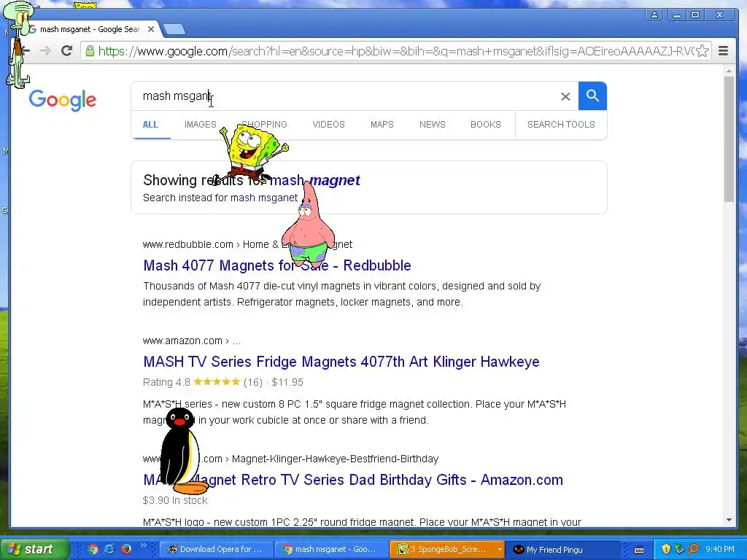The image size is (747, 560).
Task: Open a new tab in Chrome
Action: tap(174, 29)
